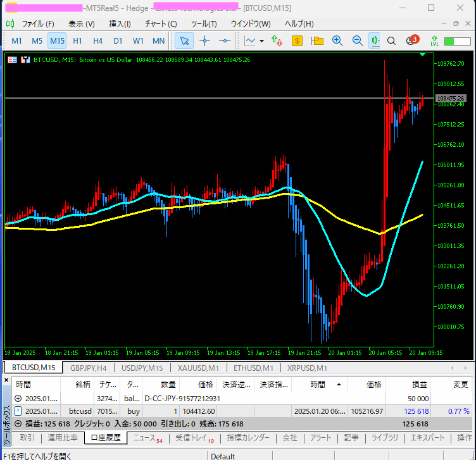Screen dimensions: 476x460
Task: Open the チャート (C) menu
Action: click(x=161, y=24)
